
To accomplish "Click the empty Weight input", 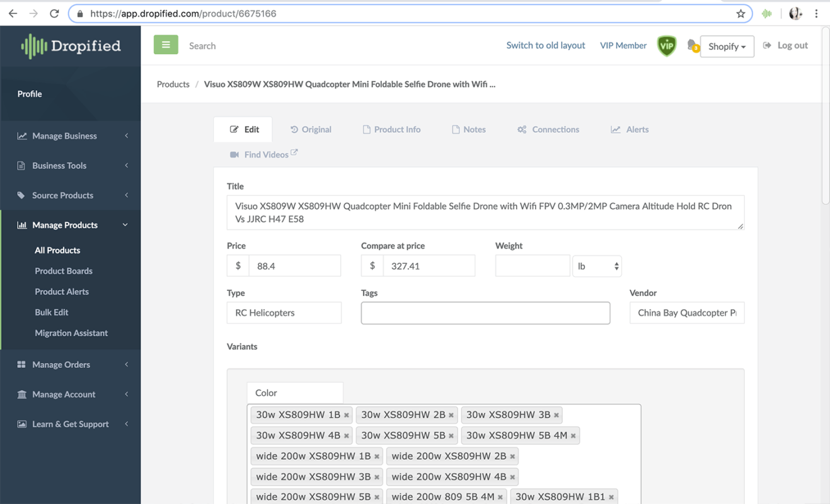I will 533,266.
